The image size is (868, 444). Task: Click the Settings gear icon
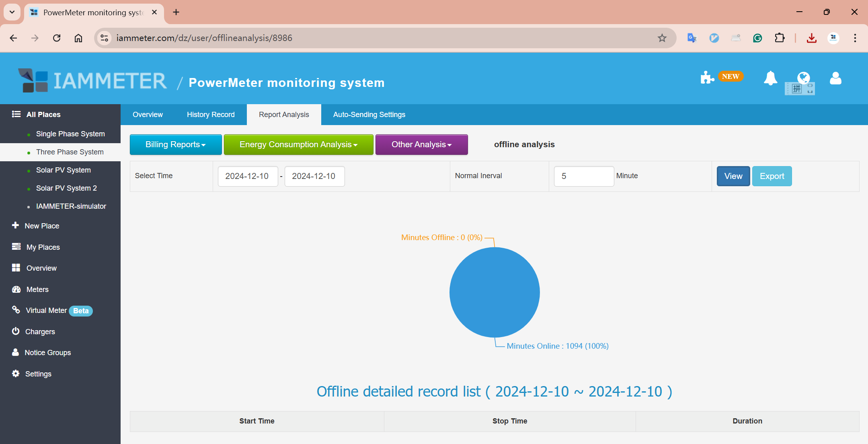pyautogui.click(x=16, y=373)
